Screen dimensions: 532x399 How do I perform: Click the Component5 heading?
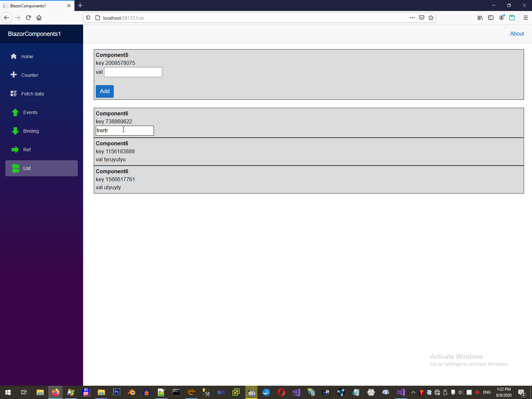112,55
